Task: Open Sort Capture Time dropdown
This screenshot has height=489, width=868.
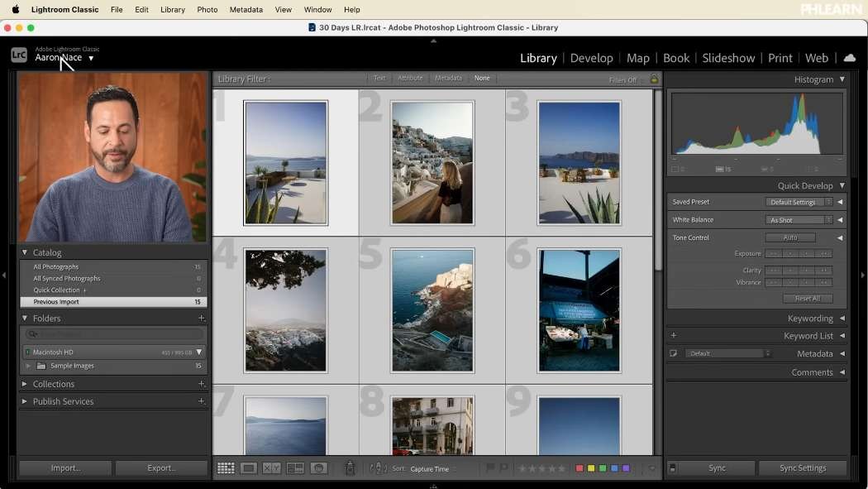Action: pyautogui.click(x=433, y=468)
